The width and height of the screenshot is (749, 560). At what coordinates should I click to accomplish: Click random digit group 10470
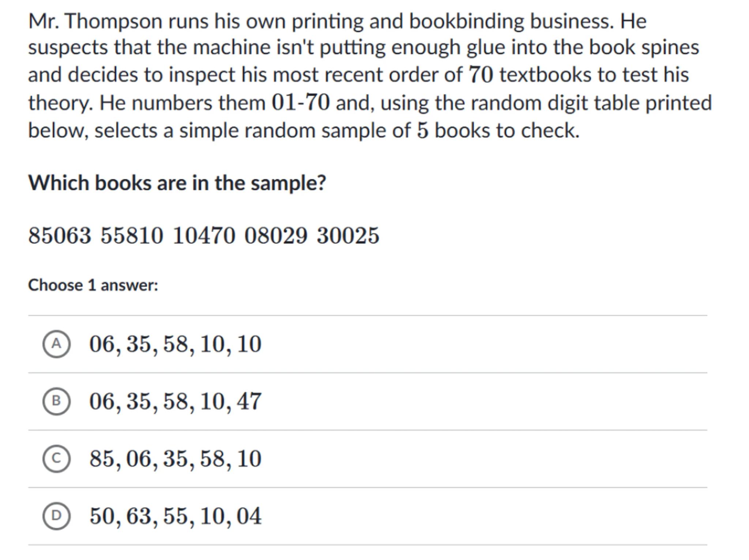coord(204,235)
